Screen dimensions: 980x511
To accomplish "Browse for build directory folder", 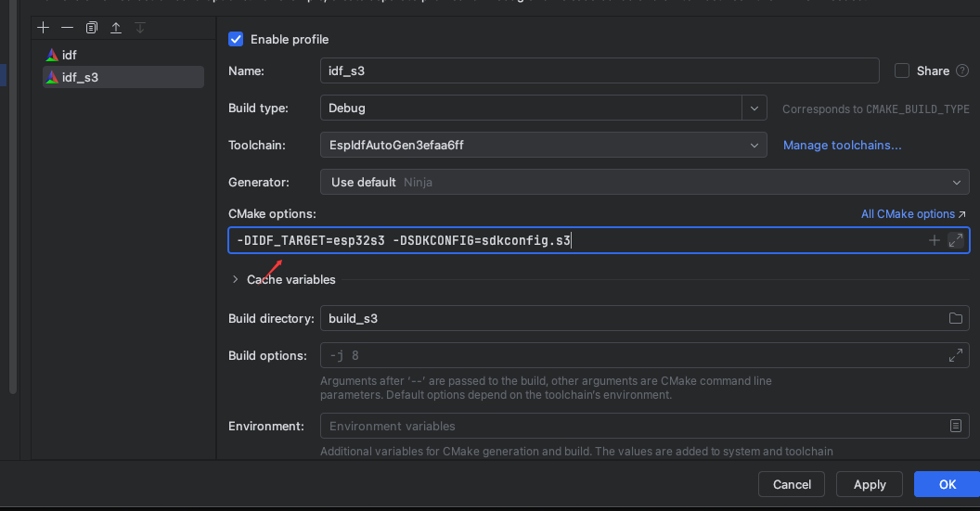I will [x=956, y=318].
